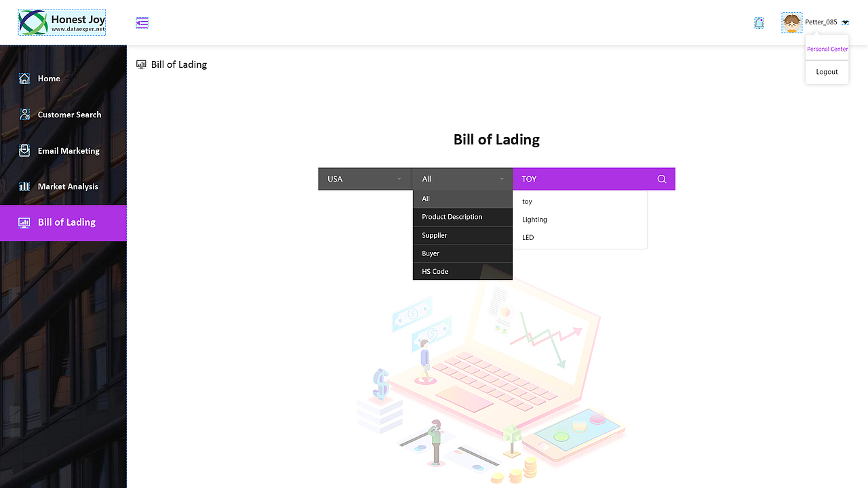Click Logout in the account menu
Screen dimensions: 868x488
[x=827, y=72]
